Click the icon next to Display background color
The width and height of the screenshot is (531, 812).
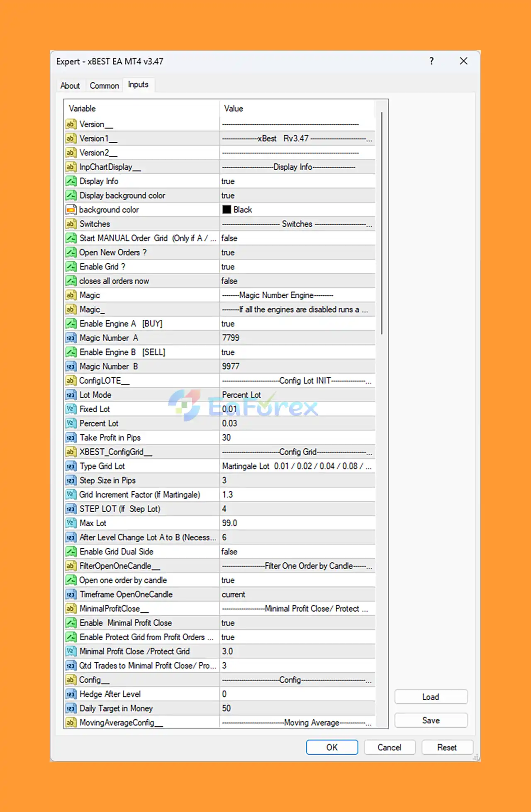click(x=71, y=195)
